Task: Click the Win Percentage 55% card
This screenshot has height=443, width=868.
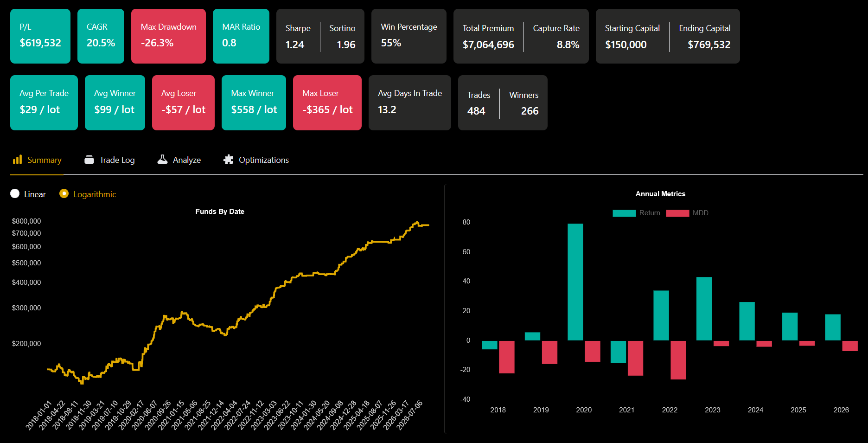Action: [409, 36]
